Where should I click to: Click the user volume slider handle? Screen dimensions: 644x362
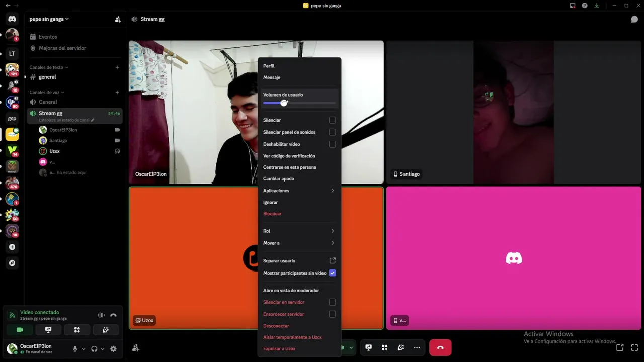point(284,103)
